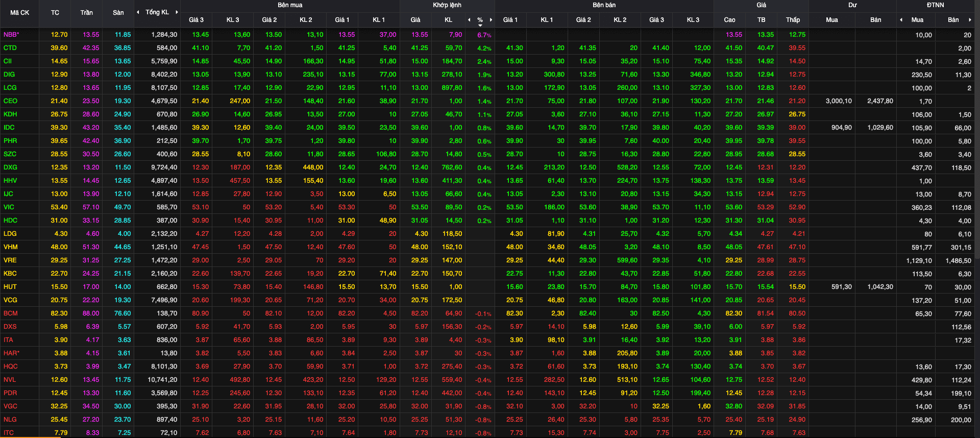Open stock symbol CTD
The image size is (980, 438).
[x=10, y=48]
